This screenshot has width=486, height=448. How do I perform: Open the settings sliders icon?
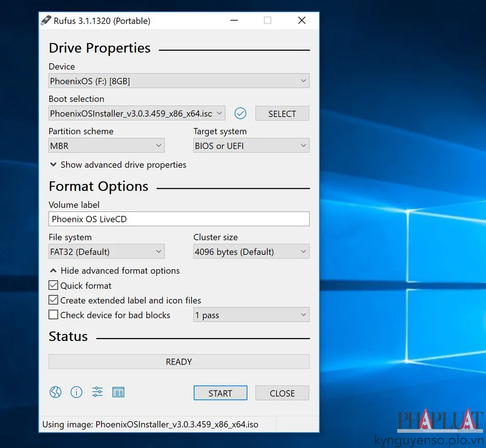click(x=97, y=392)
